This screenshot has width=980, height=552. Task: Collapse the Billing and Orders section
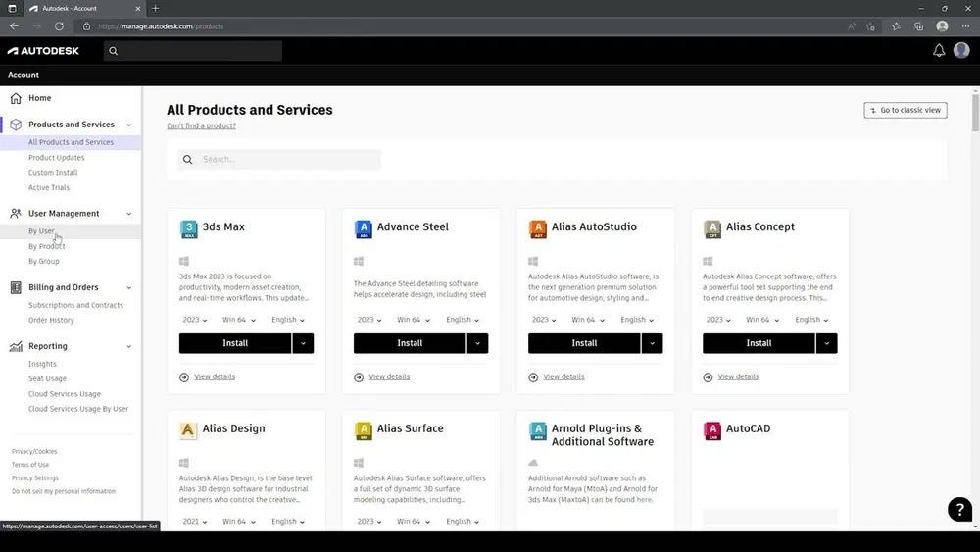128,288
